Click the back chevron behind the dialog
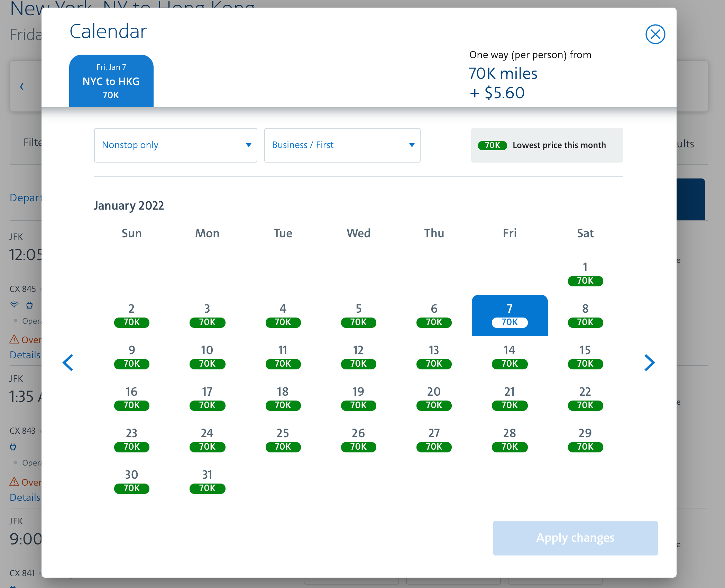725x588 pixels. (x=22, y=86)
